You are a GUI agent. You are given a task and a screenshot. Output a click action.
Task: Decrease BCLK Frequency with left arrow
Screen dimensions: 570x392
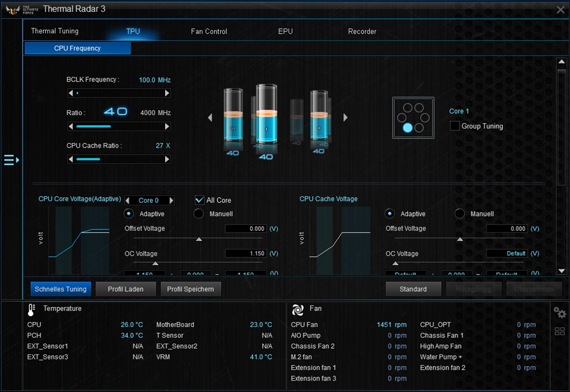(x=71, y=93)
